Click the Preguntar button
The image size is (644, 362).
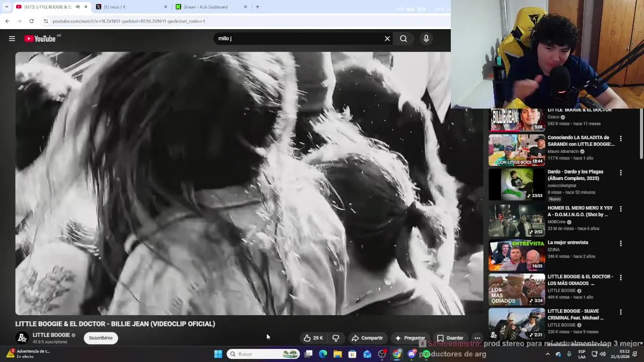tap(411, 338)
